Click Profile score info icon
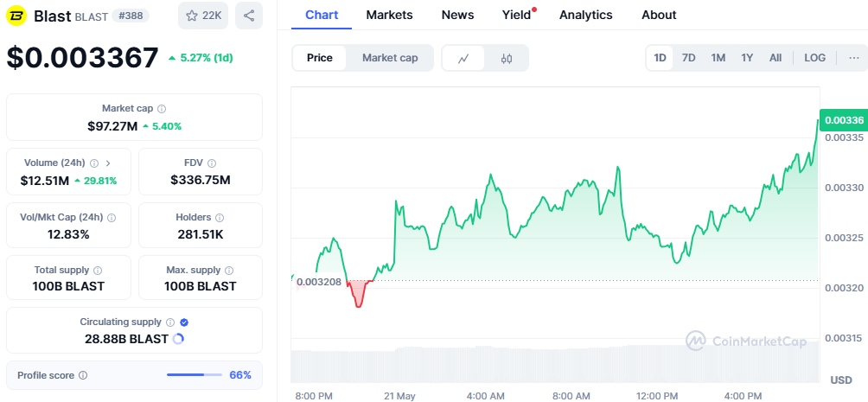The image size is (868, 402). [82, 375]
